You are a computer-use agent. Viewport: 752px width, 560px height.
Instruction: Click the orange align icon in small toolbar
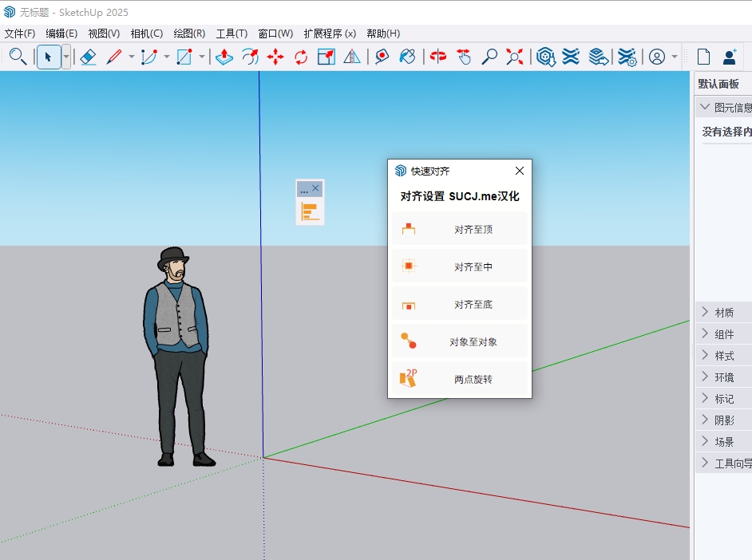click(310, 211)
